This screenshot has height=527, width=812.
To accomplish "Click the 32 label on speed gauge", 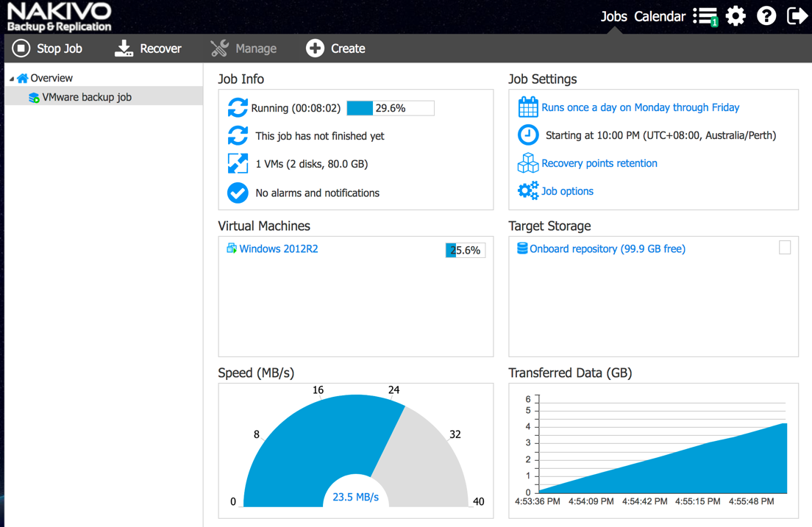I will [x=455, y=434].
